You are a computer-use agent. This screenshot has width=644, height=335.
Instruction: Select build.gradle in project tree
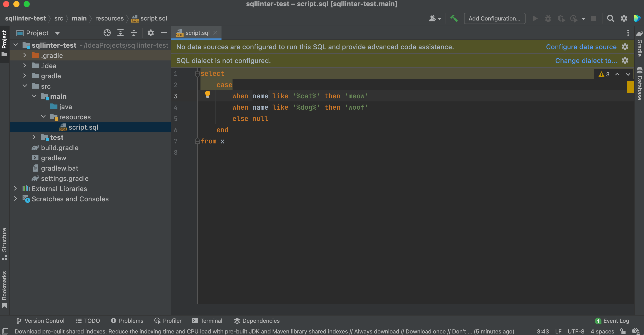(59, 148)
